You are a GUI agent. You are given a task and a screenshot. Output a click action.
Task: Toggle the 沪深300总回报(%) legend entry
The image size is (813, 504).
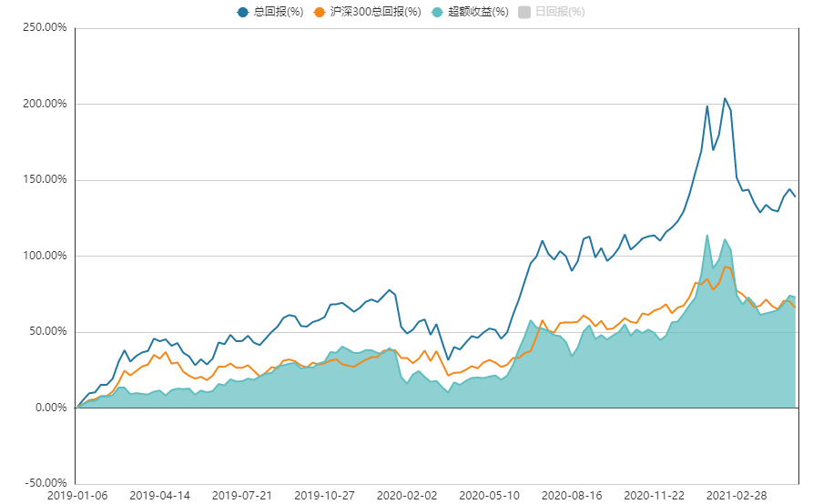pos(367,12)
